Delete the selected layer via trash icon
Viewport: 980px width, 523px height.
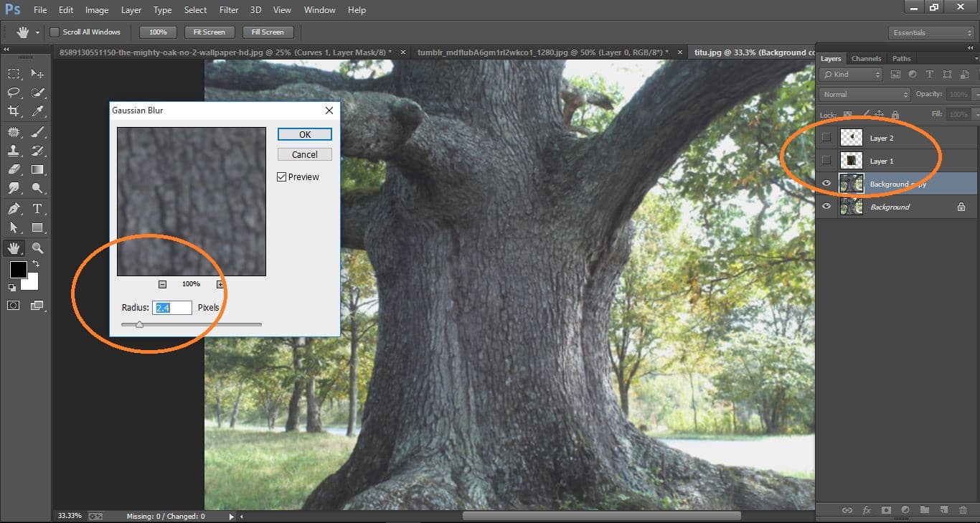962,510
